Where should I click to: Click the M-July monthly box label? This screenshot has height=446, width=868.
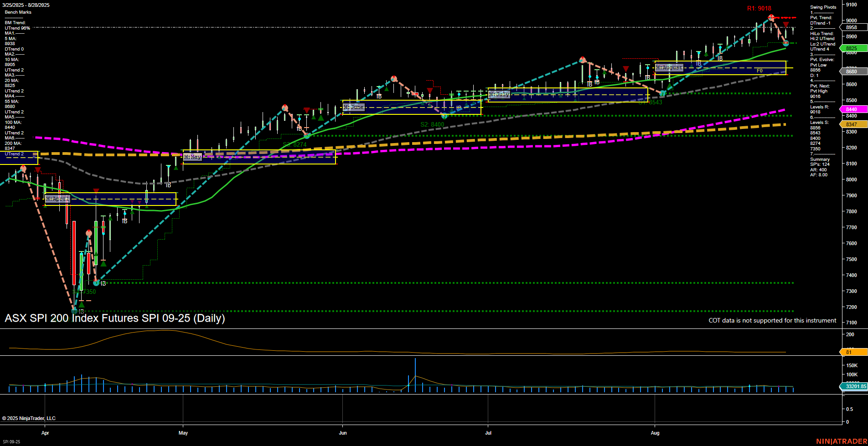tap(499, 94)
